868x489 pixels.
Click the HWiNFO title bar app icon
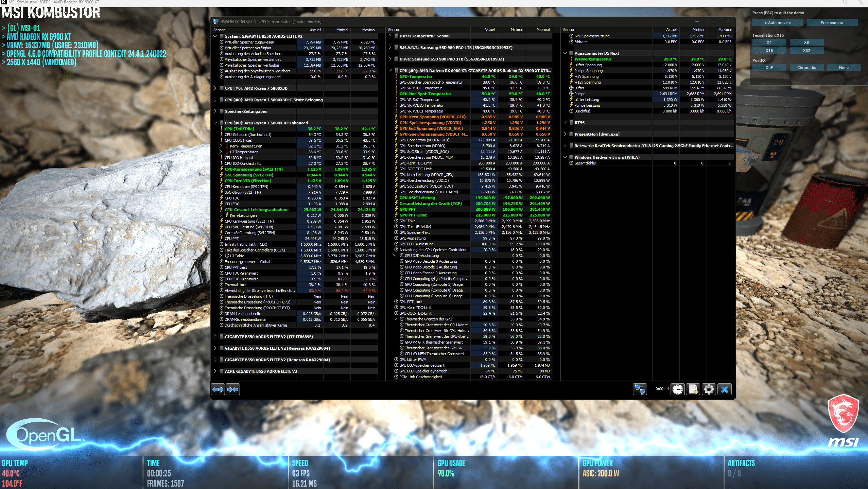coord(216,21)
